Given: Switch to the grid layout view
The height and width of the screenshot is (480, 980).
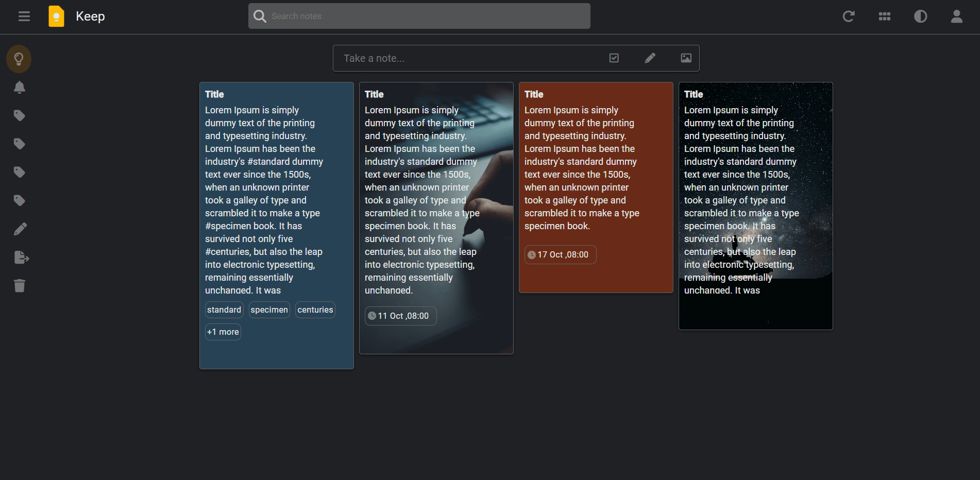Looking at the screenshot, I should click(x=885, y=16).
